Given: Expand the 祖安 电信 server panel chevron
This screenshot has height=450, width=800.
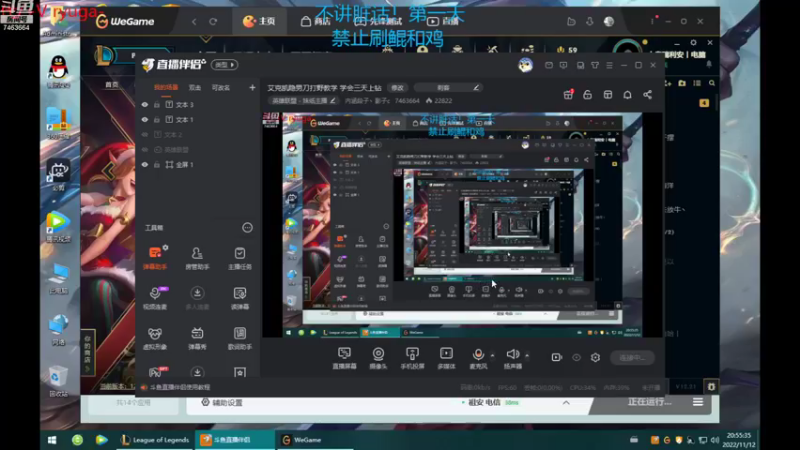Looking at the screenshot, I should click(x=566, y=403).
